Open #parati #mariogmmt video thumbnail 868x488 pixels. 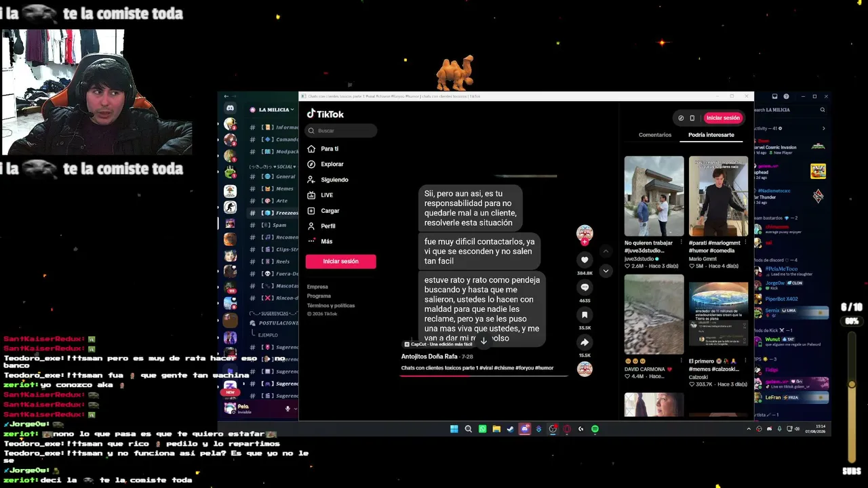[718, 197]
